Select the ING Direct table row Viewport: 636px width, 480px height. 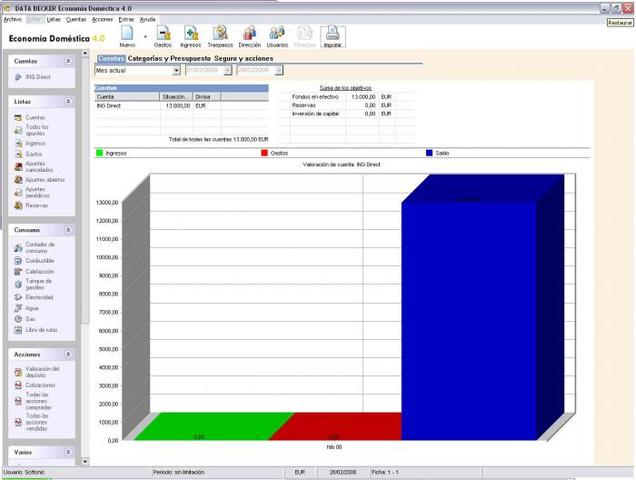point(181,105)
